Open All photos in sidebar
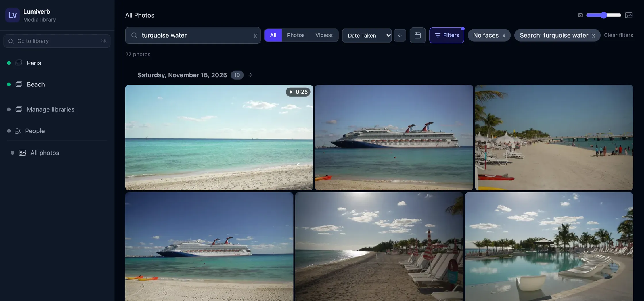The height and width of the screenshot is (301, 644). [45, 153]
